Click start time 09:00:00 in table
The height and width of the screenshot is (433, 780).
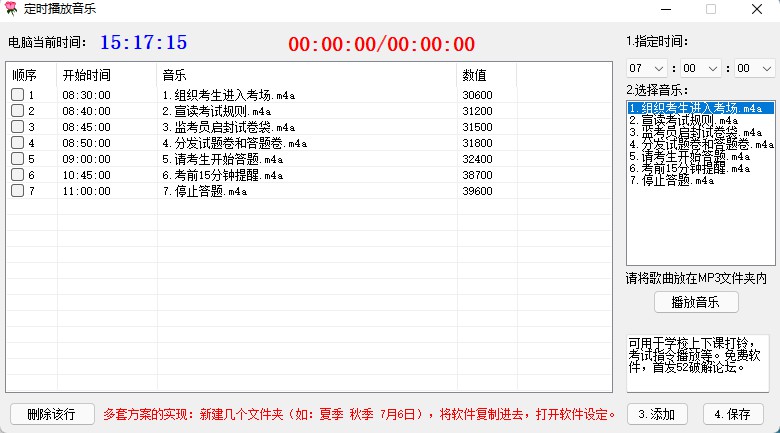[x=87, y=159]
